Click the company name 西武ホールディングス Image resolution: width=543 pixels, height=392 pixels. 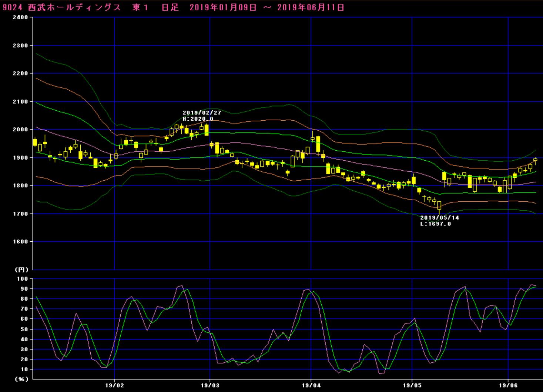click(74, 7)
